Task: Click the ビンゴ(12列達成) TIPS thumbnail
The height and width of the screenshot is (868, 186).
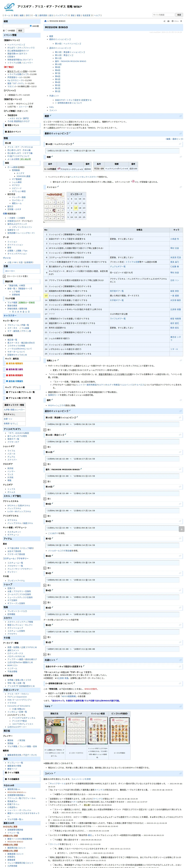Action: coord(120,731)
